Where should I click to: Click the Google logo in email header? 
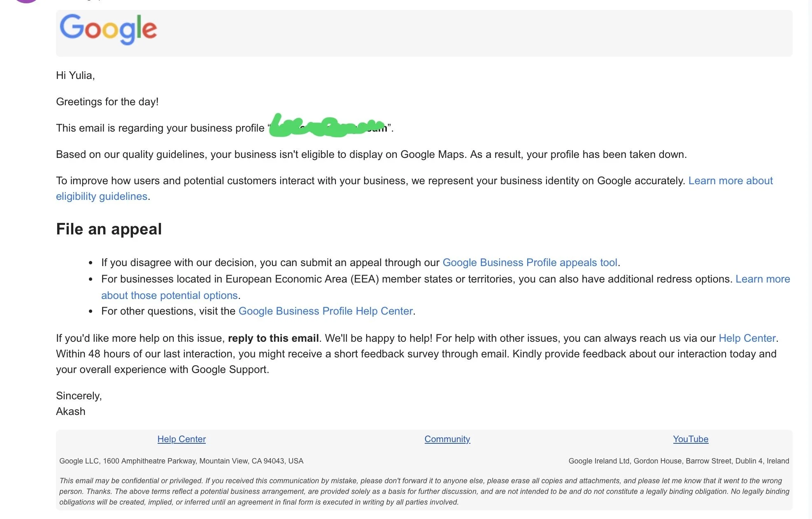tap(108, 29)
